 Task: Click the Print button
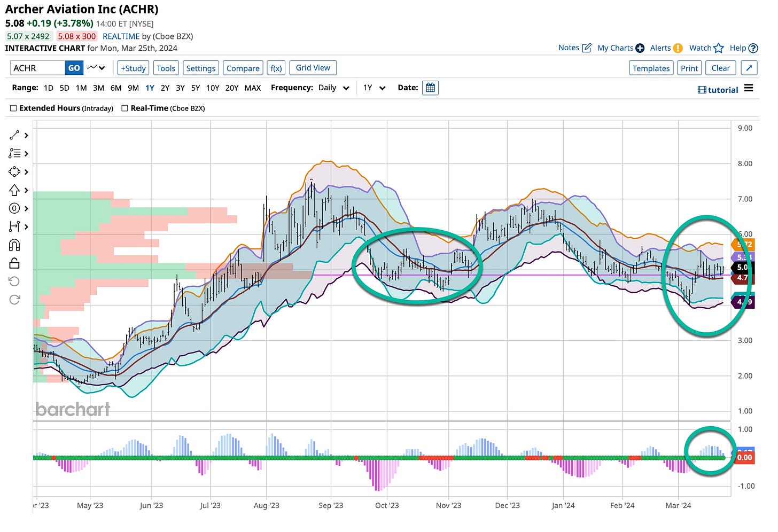[689, 68]
